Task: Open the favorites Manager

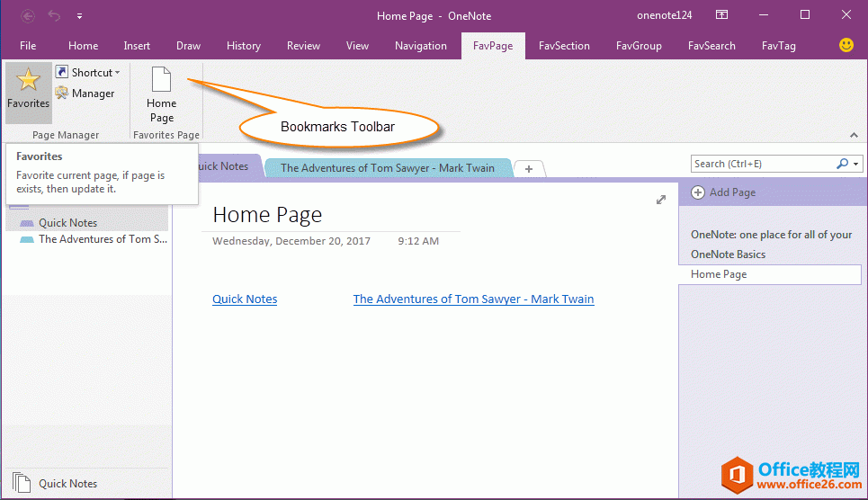Action: (85, 93)
